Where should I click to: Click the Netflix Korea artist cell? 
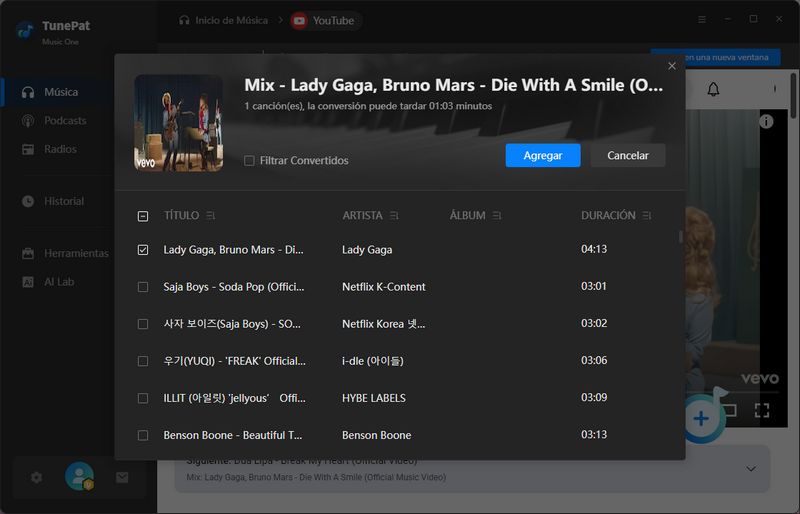click(384, 324)
